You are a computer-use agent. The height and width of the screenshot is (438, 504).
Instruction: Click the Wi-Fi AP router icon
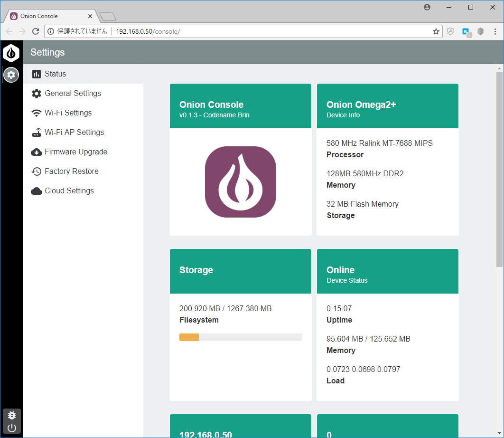[x=37, y=133]
